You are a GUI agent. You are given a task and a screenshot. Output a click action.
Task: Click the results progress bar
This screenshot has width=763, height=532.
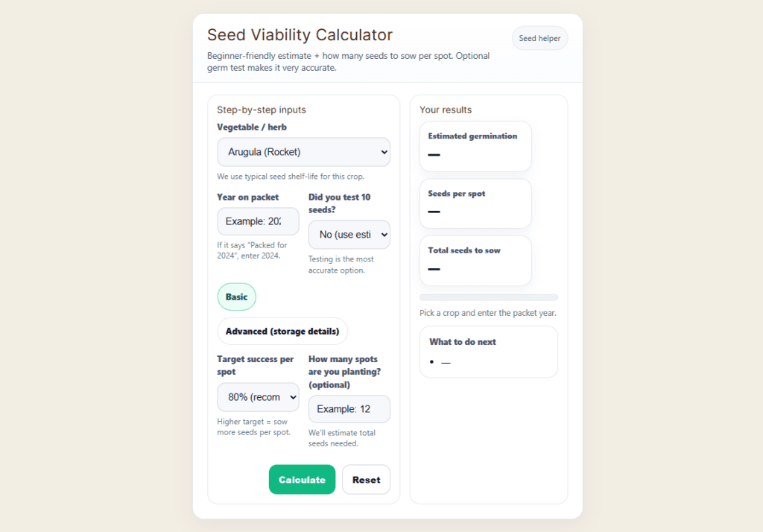pyautogui.click(x=489, y=298)
